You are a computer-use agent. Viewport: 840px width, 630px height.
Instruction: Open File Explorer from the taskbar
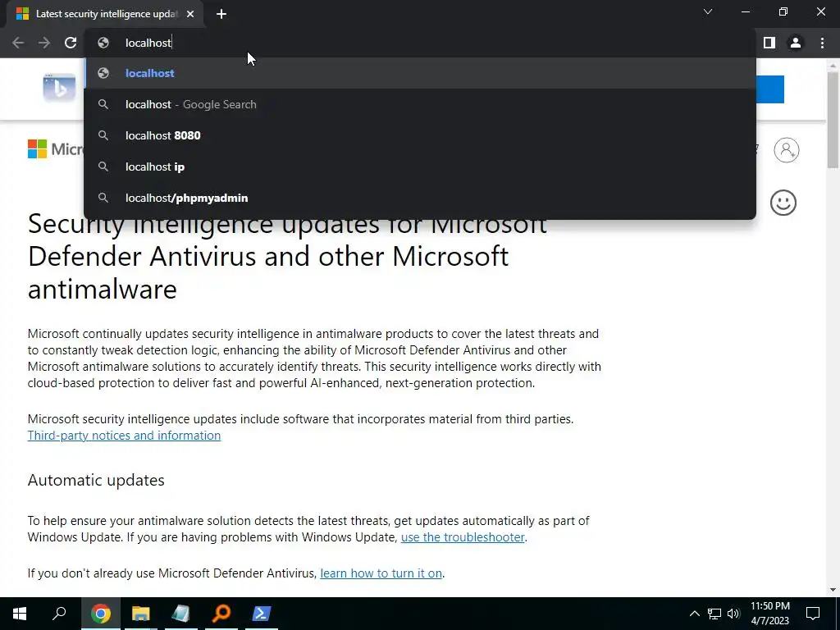141,614
